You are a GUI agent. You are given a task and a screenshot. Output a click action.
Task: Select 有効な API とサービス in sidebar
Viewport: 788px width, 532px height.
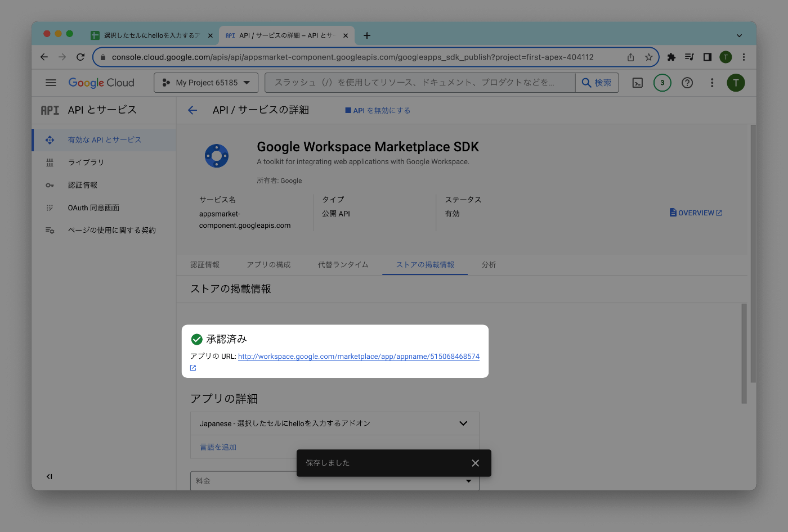coord(104,140)
